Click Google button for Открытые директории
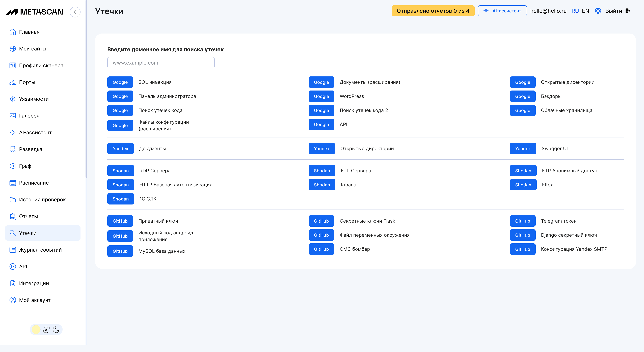The image size is (644, 352). point(523,82)
